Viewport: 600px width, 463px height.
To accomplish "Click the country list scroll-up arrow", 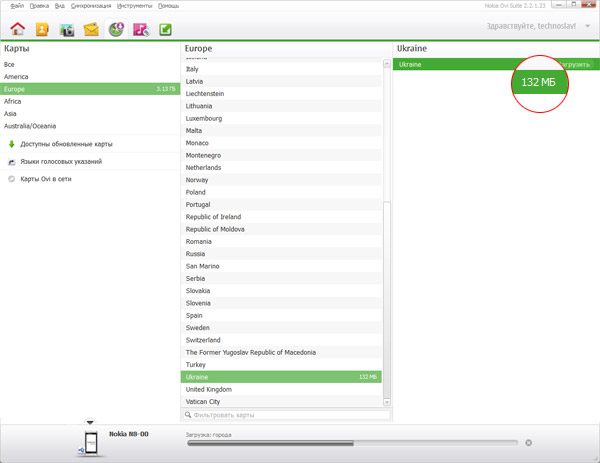I will coord(387,64).
